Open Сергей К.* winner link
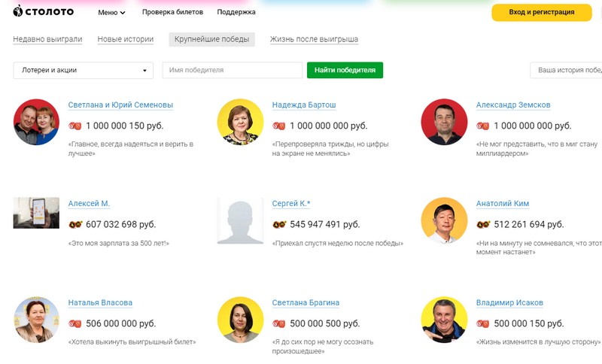Screen dimensions: 602x364 pyautogui.click(x=290, y=203)
